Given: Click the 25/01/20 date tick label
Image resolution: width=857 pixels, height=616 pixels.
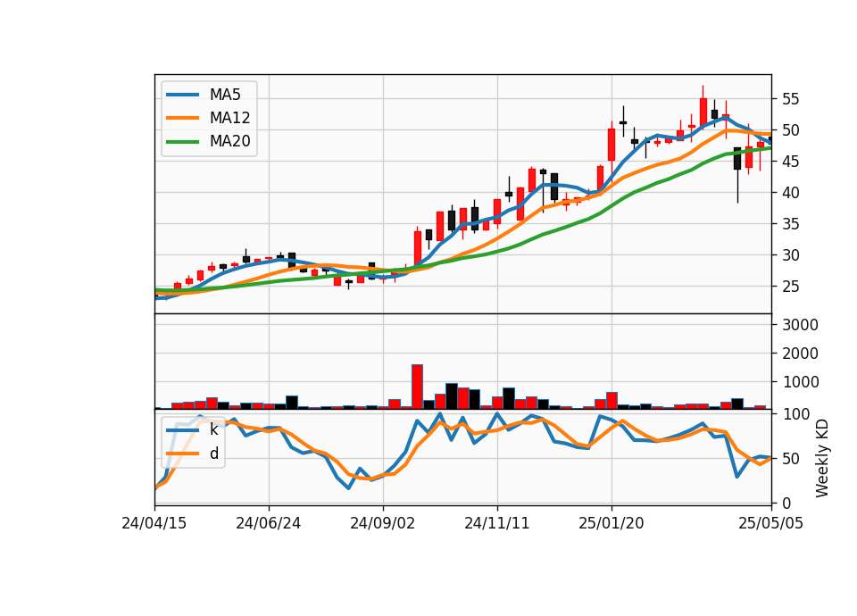Looking at the screenshot, I should point(611,523).
